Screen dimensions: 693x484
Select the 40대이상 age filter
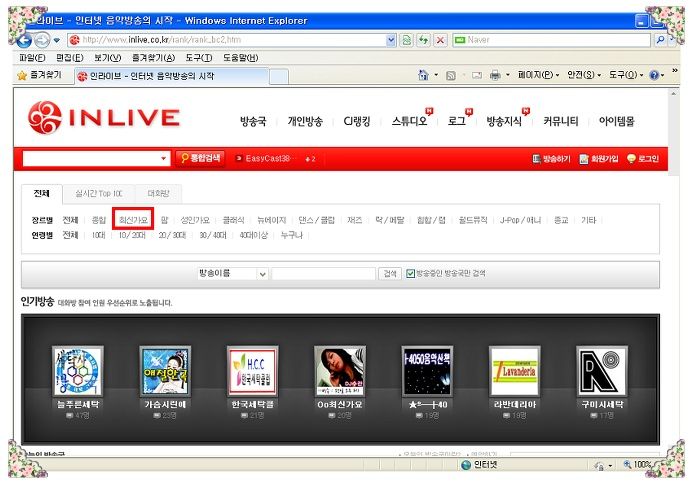[x=254, y=235]
